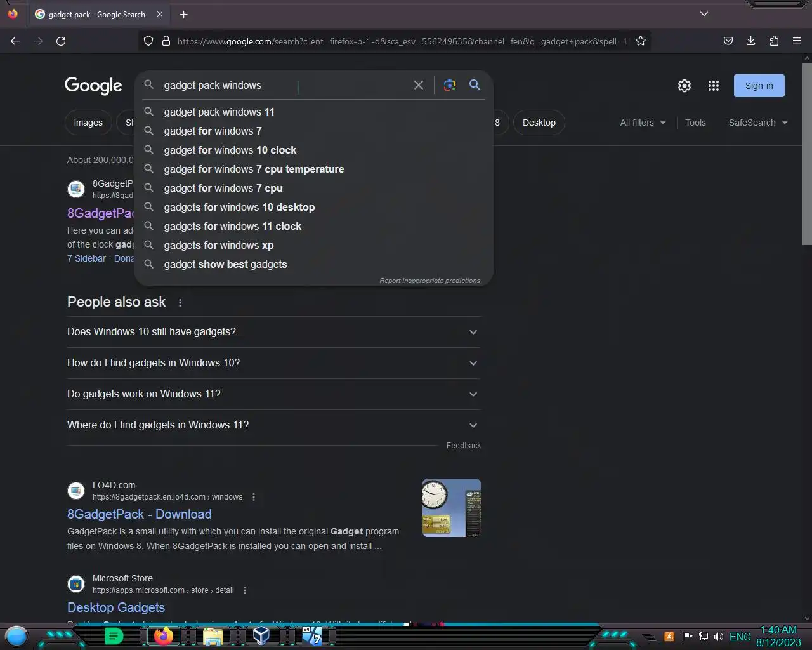The height and width of the screenshot is (650, 812).
Task: Open Firefox downloads panel
Action: pos(751,41)
